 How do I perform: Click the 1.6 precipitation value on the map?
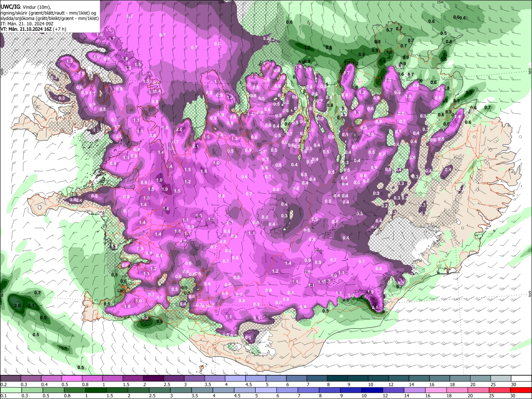pyautogui.click(x=166, y=209)
